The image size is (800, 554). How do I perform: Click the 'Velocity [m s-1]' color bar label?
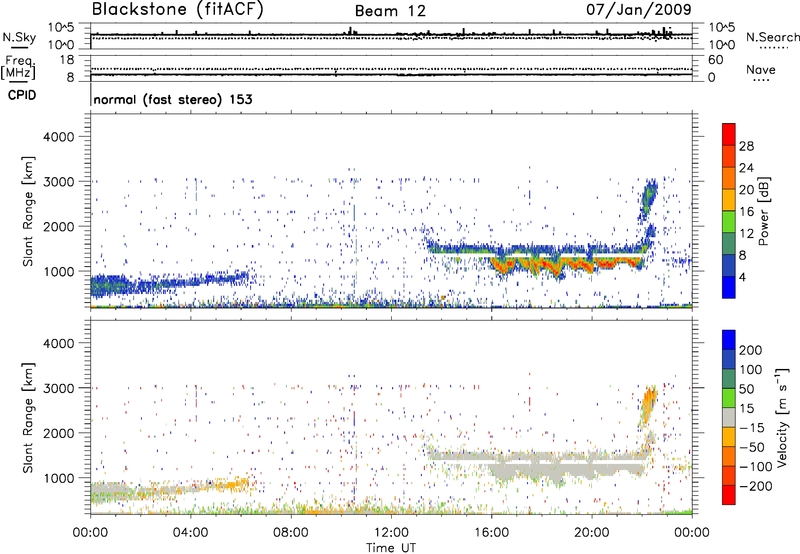[781, 417]
